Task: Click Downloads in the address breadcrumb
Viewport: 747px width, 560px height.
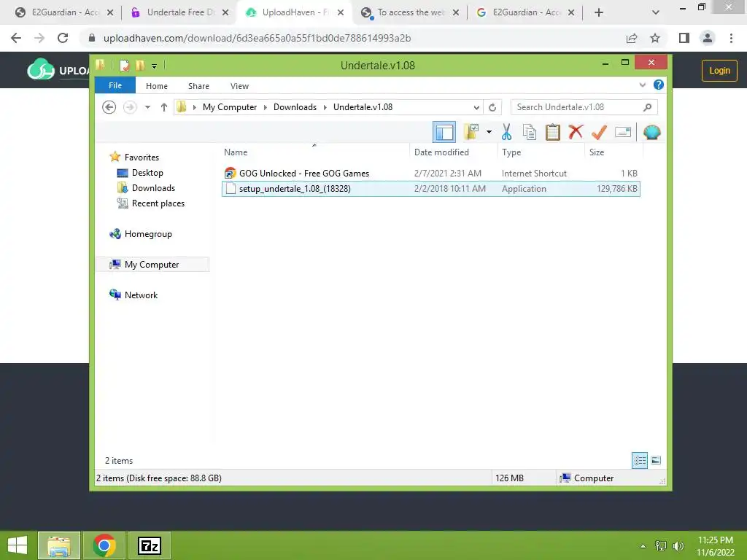Action: click(x=295, y=107)
